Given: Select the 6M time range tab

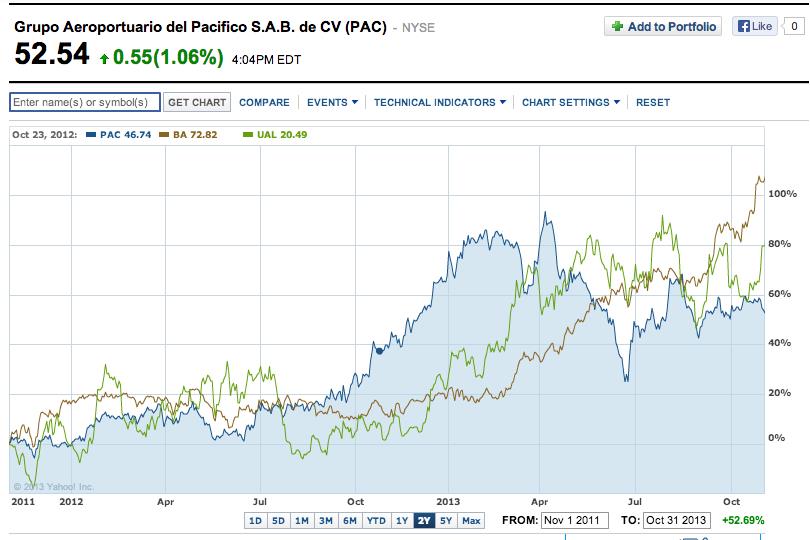Looking at the screenshot, I should click(350, 520).
